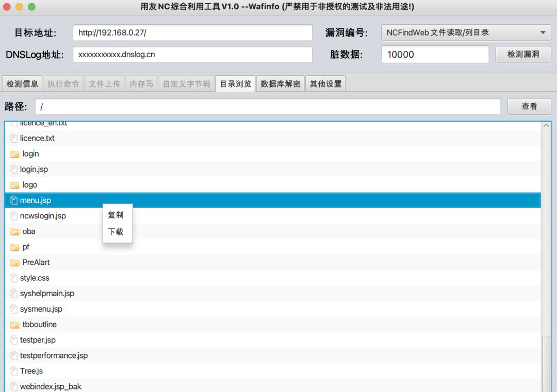Select the testperformance.jsp file name
This screenshot has height=392, width=557.
(x=54, y=355)
